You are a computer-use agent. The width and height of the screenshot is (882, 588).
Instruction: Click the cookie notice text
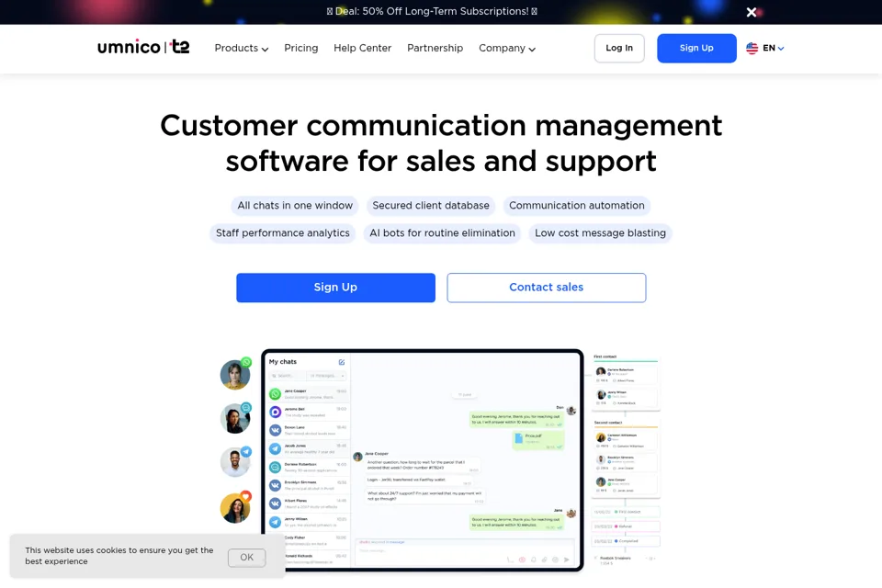(x=119, y=556)
